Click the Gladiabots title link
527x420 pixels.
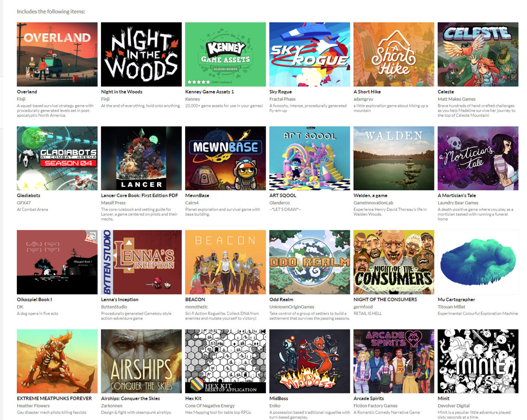29,195
